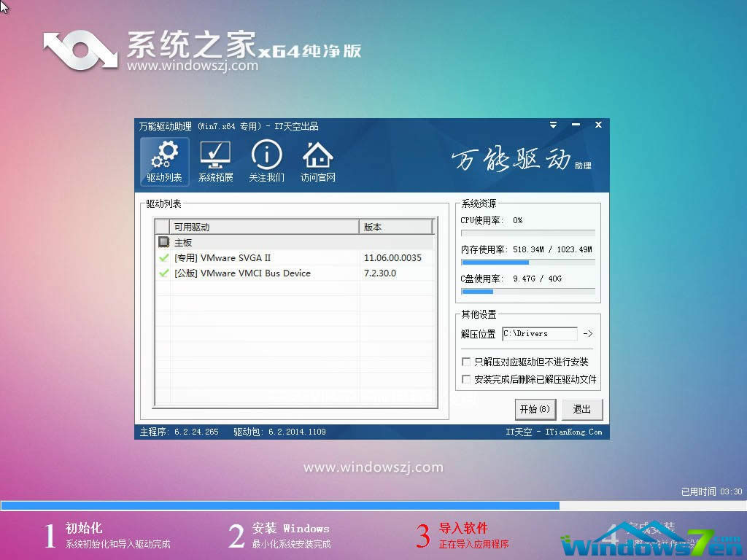Click the motherboard icon beside 主板
Viewport: 747px width, 560px height.
(163, 242)
